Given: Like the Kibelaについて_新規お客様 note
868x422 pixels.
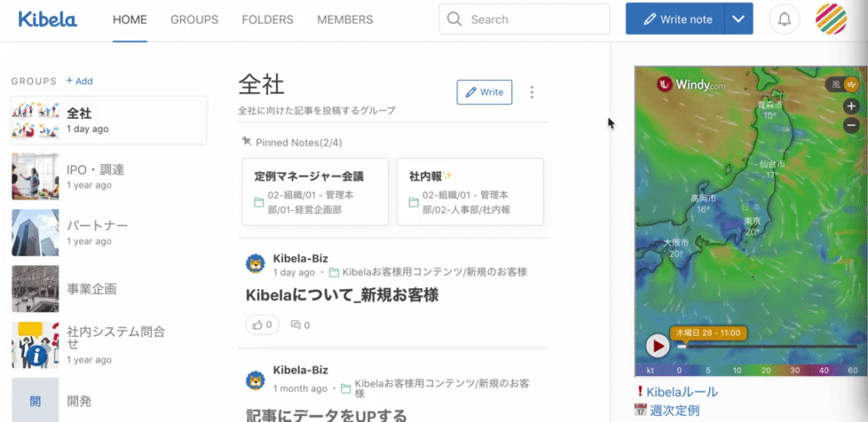Looking at the screenshot, I should coord(261,325).
